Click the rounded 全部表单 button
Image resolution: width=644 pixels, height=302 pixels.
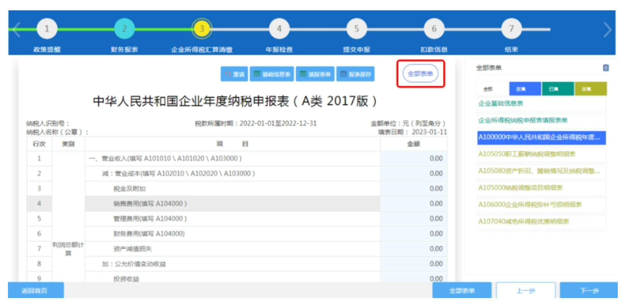point(420,74)
